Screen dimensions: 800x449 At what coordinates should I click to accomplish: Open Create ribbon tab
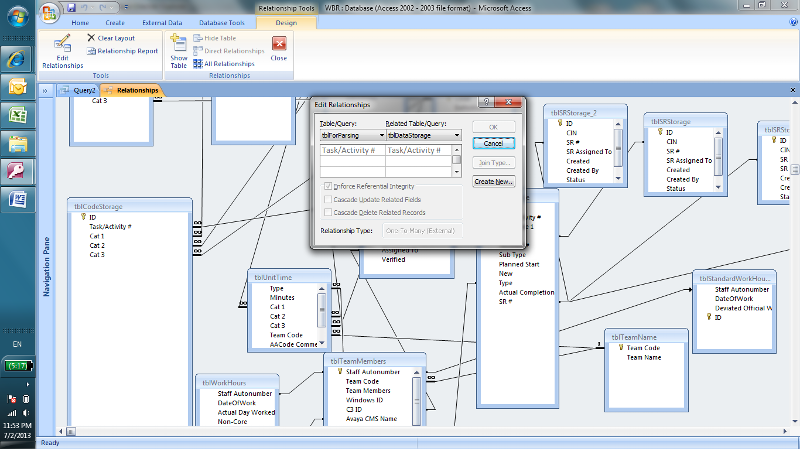tap(115, 23)
